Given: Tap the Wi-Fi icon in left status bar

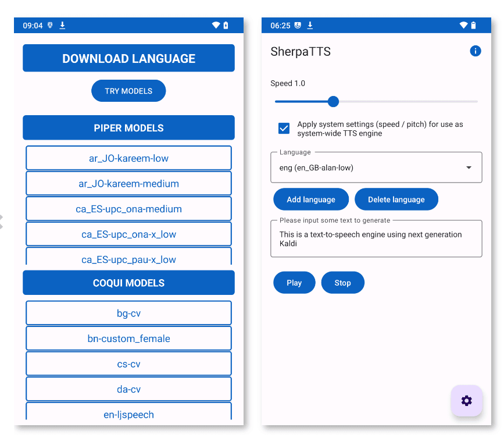Looking at the screenshot, I should coord(216,25).
